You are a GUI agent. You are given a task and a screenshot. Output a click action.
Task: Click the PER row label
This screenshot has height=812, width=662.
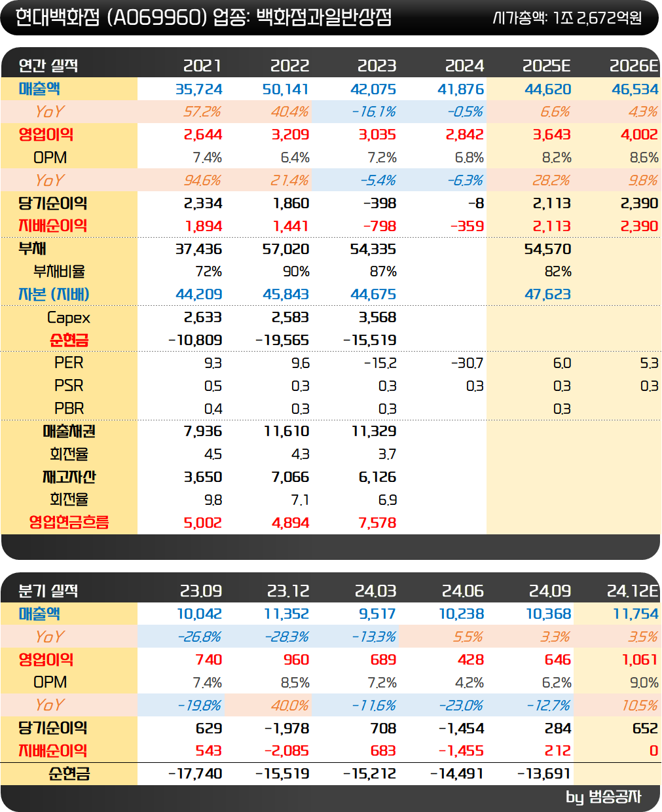(x=69, y=363)
